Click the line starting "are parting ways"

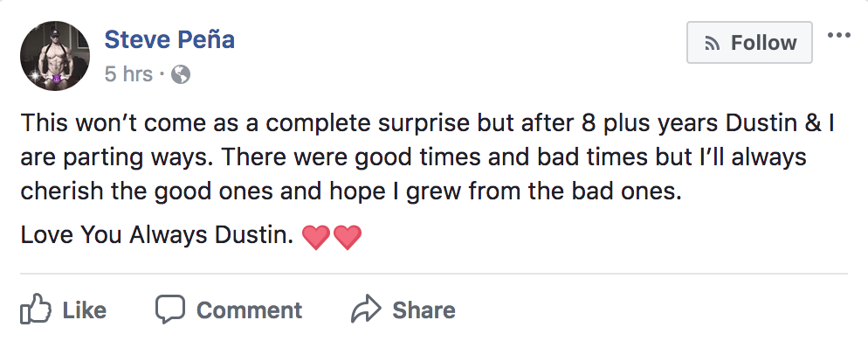click(x=414, y=157)
